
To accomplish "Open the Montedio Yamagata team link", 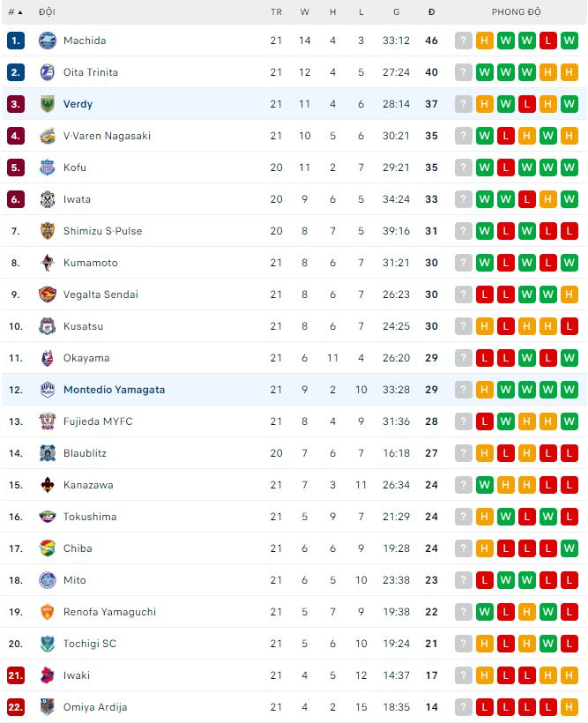I will coord(114,390).
